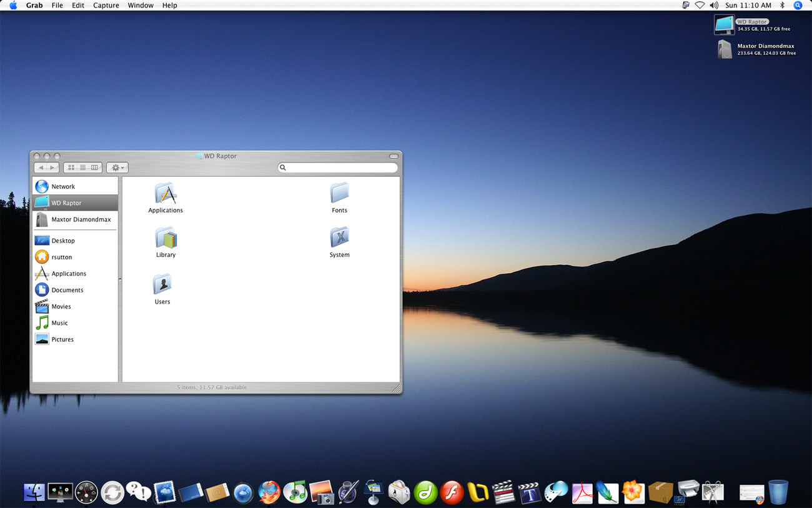Go back in Finder window
This screenshot has height=508, width=812.
click(x=41, y=167)
